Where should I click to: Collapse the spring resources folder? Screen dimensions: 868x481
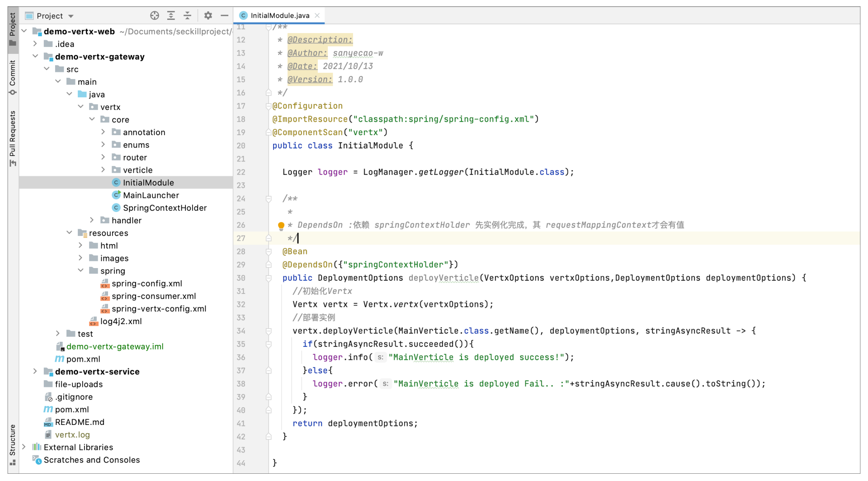80,271
